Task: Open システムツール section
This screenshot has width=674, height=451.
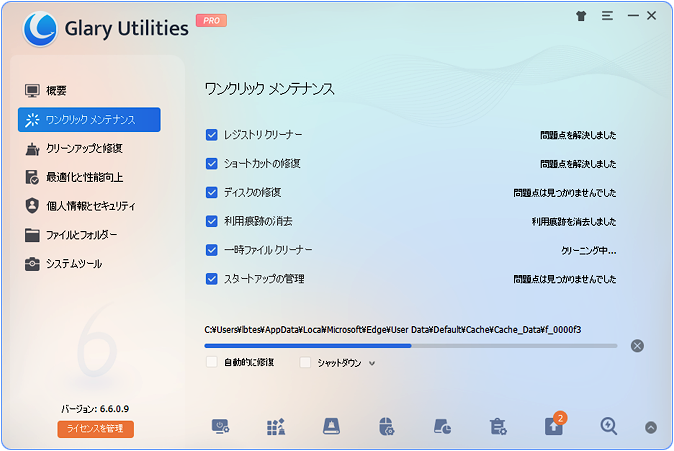Action: click(89, 264)
